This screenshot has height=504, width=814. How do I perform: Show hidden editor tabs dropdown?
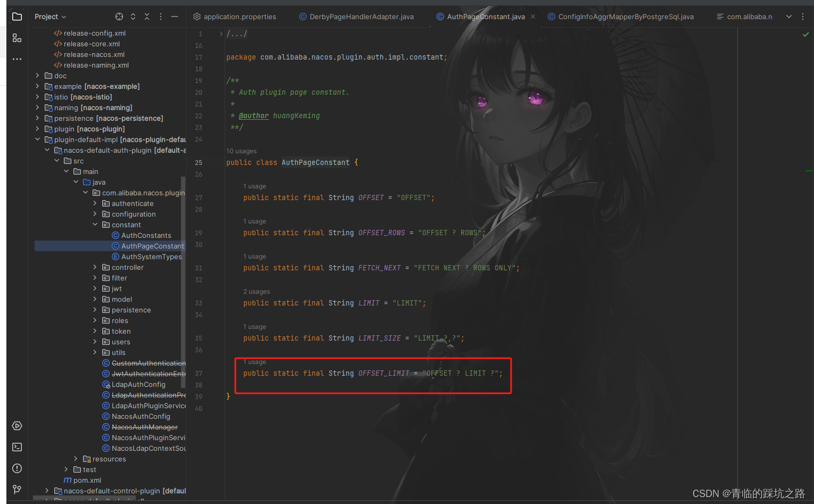789,16
